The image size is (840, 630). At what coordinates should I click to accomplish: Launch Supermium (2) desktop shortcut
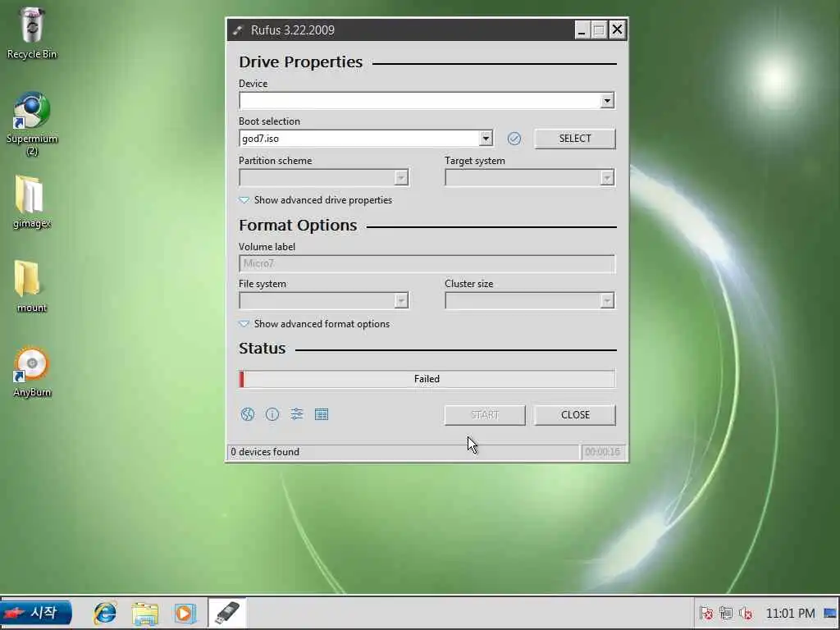point(32,124)
